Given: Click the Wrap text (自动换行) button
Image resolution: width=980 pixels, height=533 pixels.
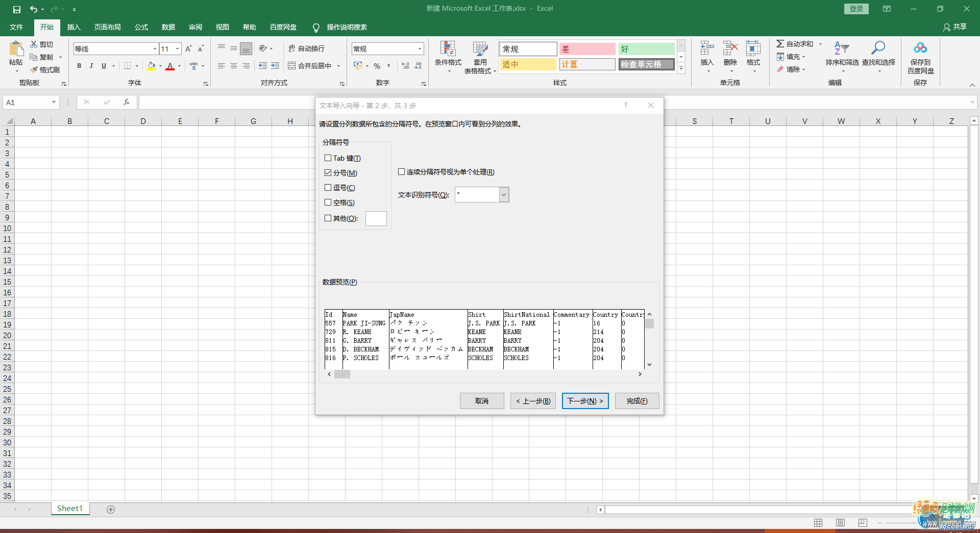Looking at the screenshot, I should coord(306,48).
